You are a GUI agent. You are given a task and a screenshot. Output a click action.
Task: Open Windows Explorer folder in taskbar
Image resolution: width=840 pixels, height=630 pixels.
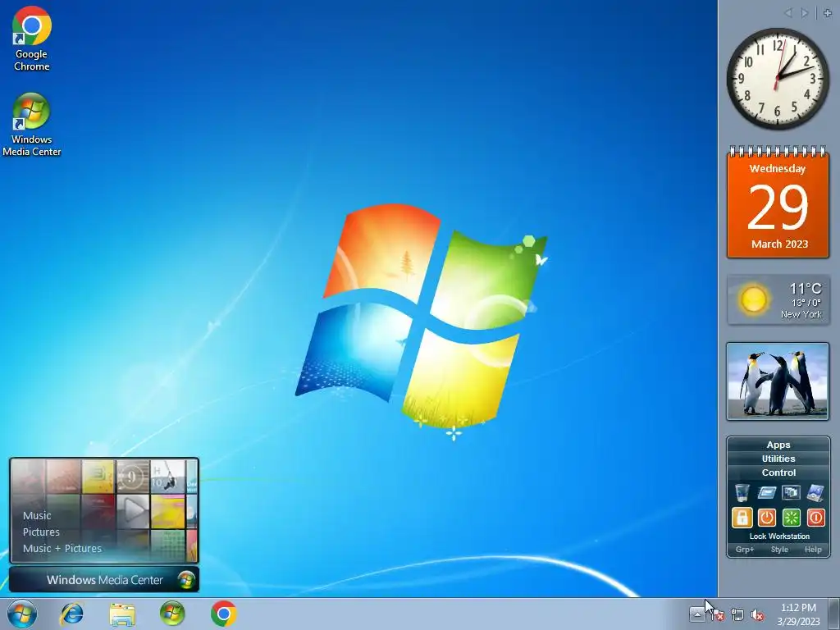[122, 614]
